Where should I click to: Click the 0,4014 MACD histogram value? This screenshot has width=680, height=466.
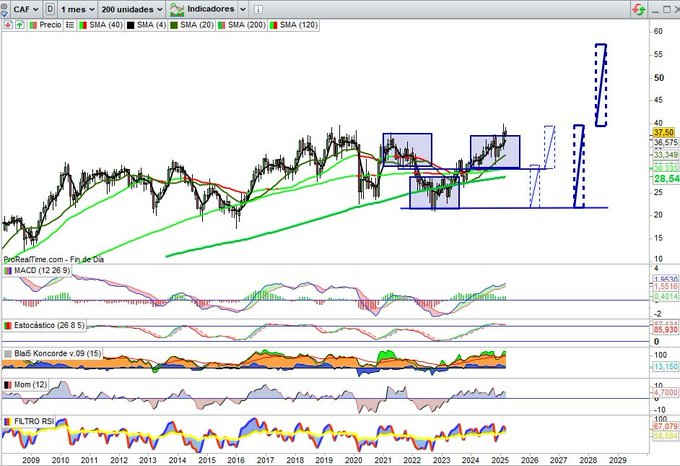tap(666, 297)
